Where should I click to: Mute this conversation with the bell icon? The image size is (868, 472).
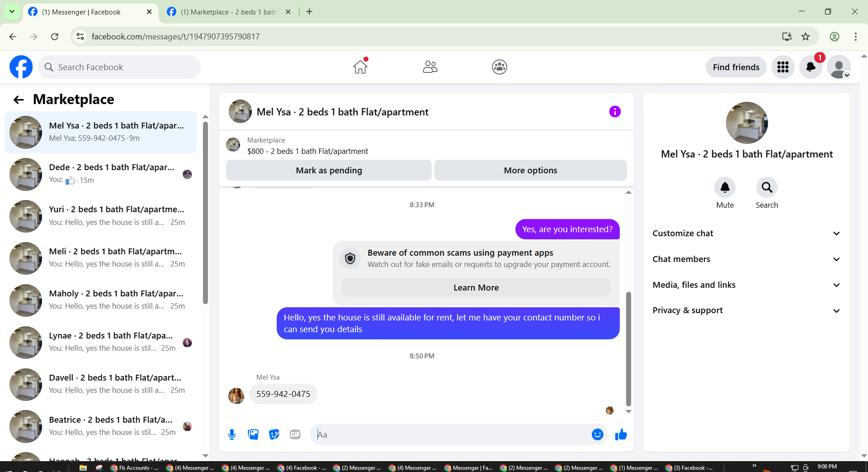[x=725, y=187]
